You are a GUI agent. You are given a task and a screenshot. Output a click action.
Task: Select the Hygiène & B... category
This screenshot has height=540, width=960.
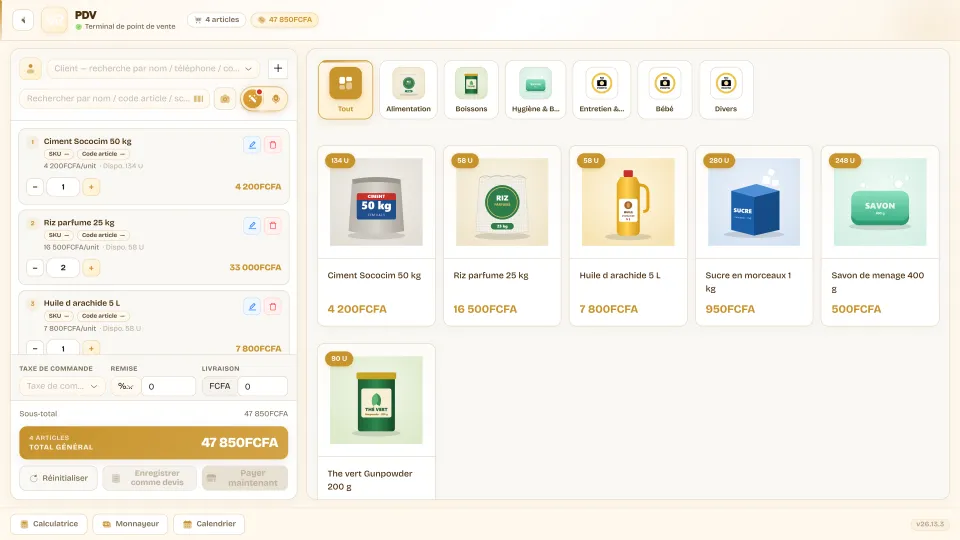(536, 89)
